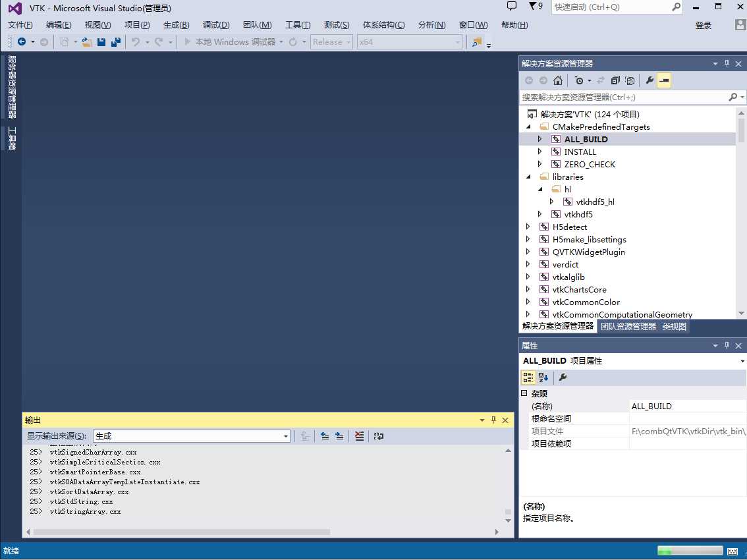747x560 pixels.
Task: Open the 工具箱 side tab
Action: tap(12, 138)
